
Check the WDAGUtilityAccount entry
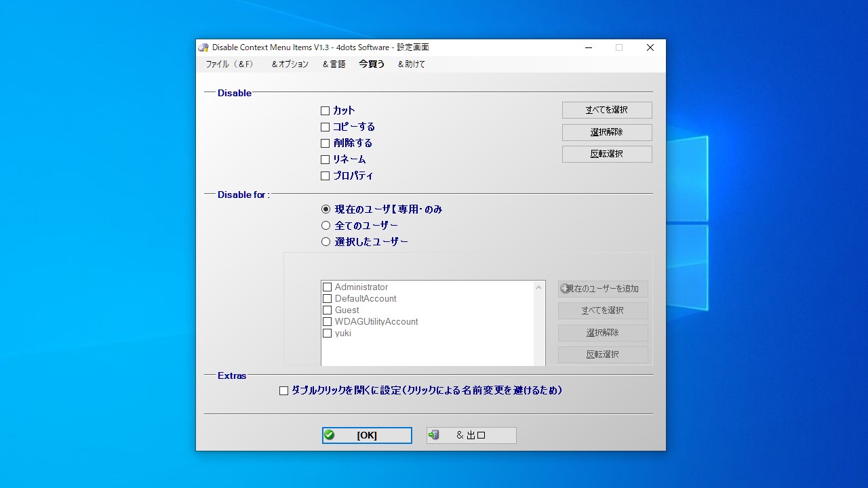pyautogui.click(x=328, y=322)
